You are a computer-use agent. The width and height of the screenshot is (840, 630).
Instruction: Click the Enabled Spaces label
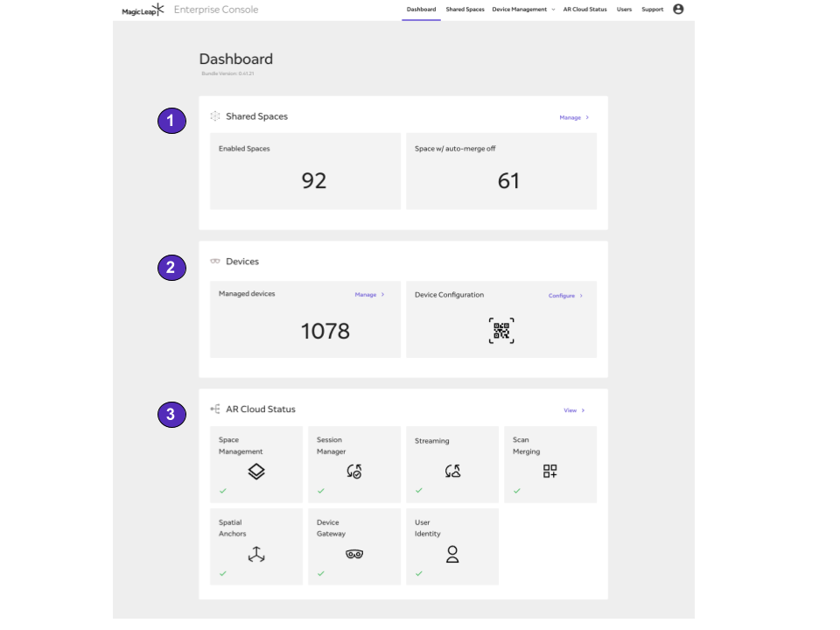coord(244,149)
